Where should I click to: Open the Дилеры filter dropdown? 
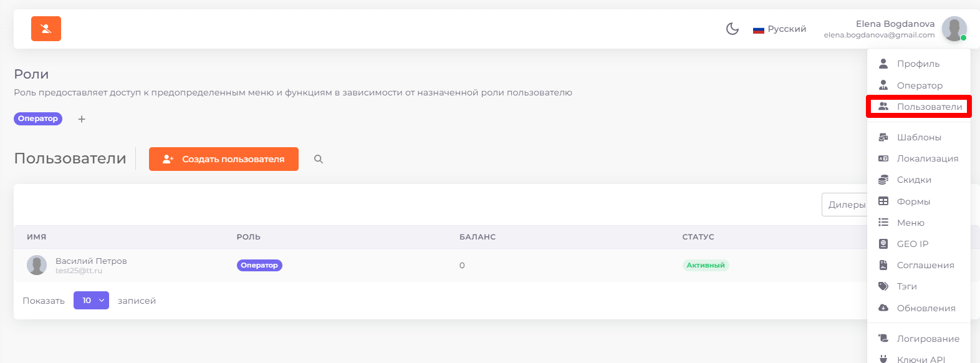tap(845, 205)
